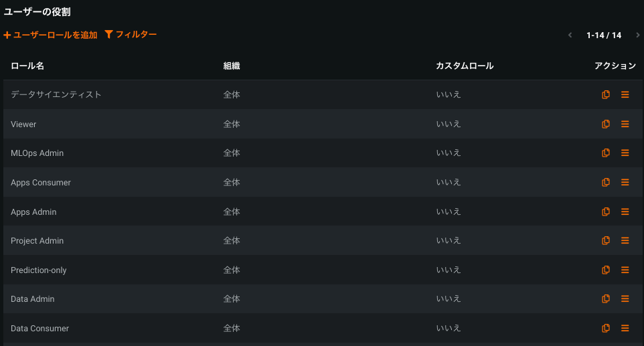
Task: Copy the Apps Admin role
Action: (606, 211)
